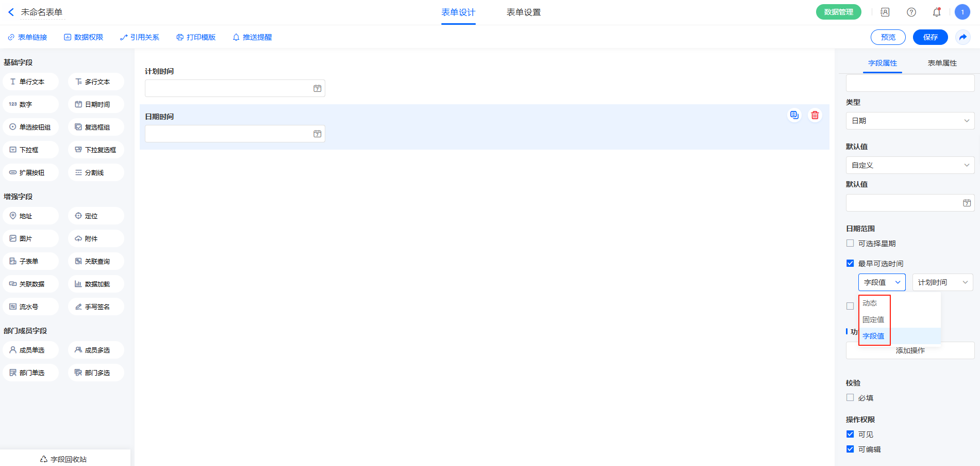The image size is (980, 466).
Task: Click the copy icon on the 日期时间 field
Action: point(794,115)
